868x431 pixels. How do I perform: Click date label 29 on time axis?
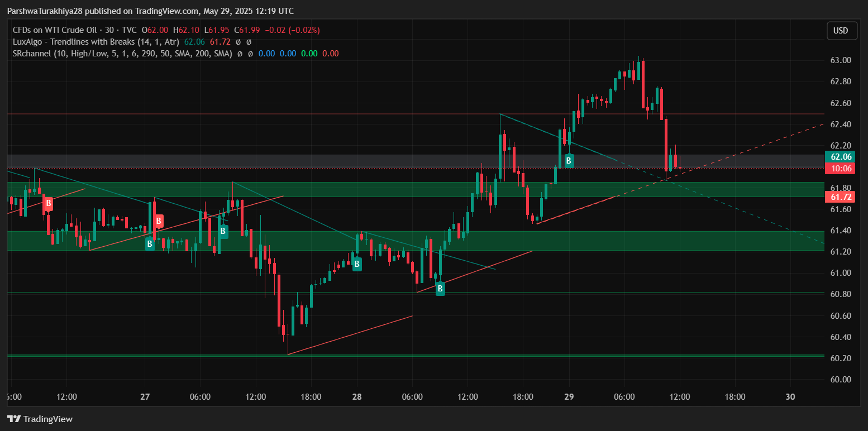[569, 397]
